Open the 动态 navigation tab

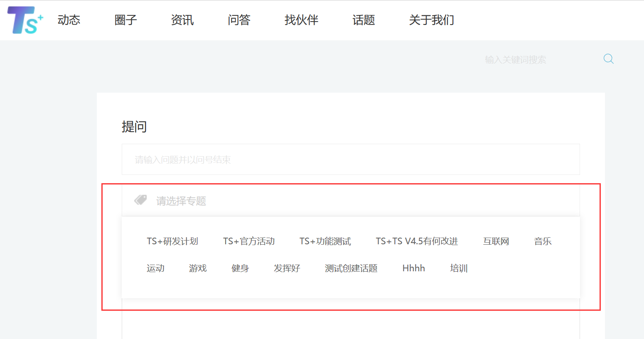(x=69, y=20)
